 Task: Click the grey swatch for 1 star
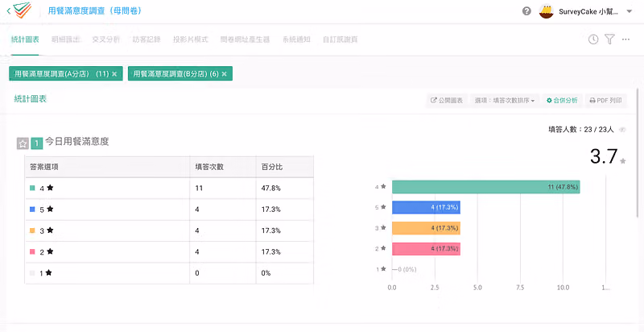[32, 273]
